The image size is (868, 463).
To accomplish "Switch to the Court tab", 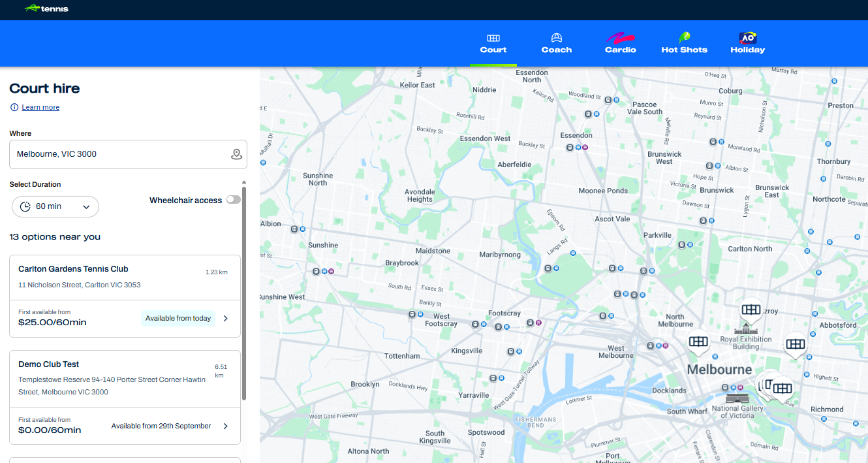I will click(493, 43).
